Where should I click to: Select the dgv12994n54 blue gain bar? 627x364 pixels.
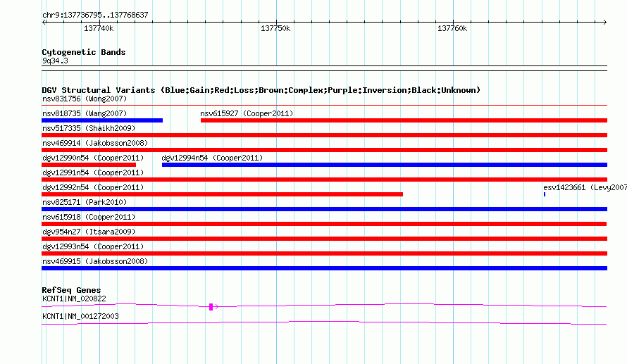coord(385,165)
